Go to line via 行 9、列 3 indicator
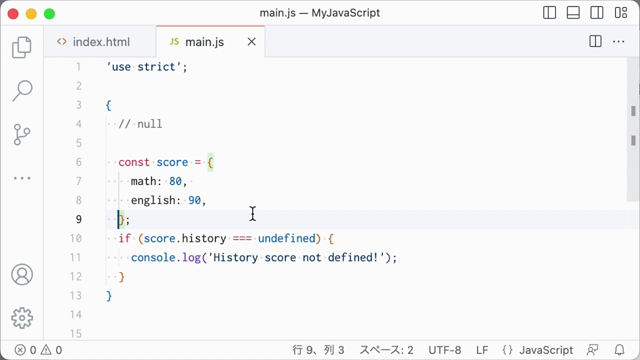 pyautogui.click(x=318, y=350)
